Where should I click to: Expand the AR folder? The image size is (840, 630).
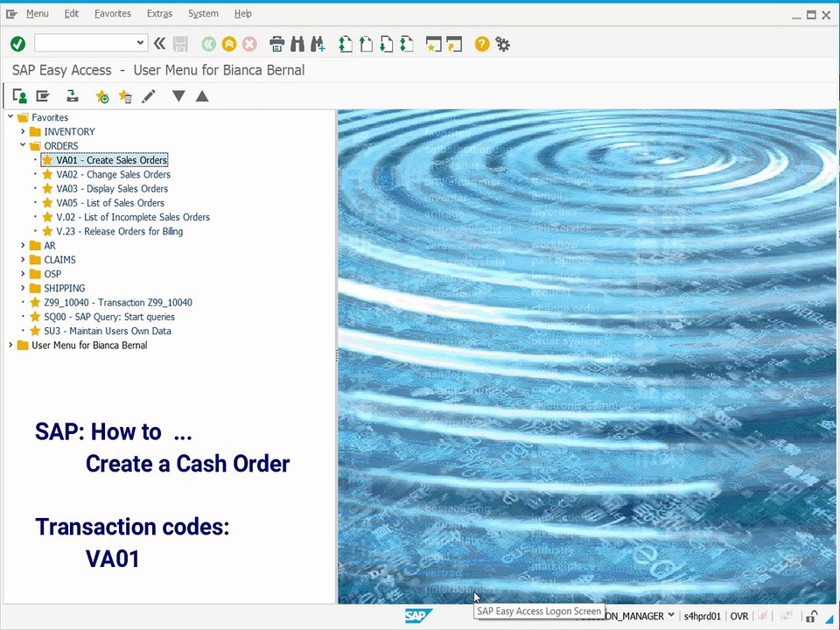tap(23, 245)
